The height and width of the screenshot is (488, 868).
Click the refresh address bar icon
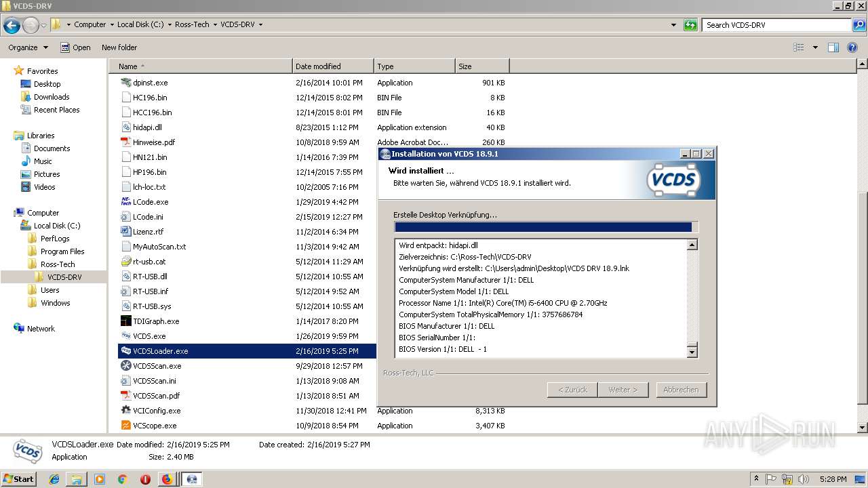click(690, 25)
